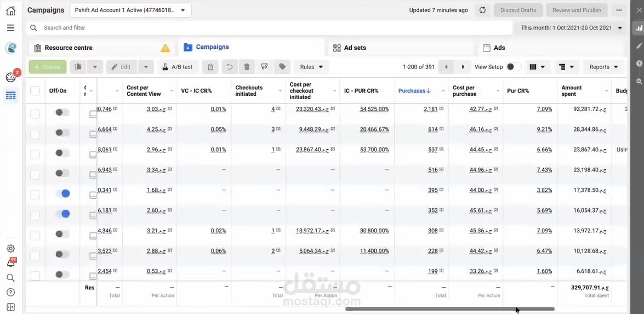Open settings gear in the sidebar

[10, 248]
